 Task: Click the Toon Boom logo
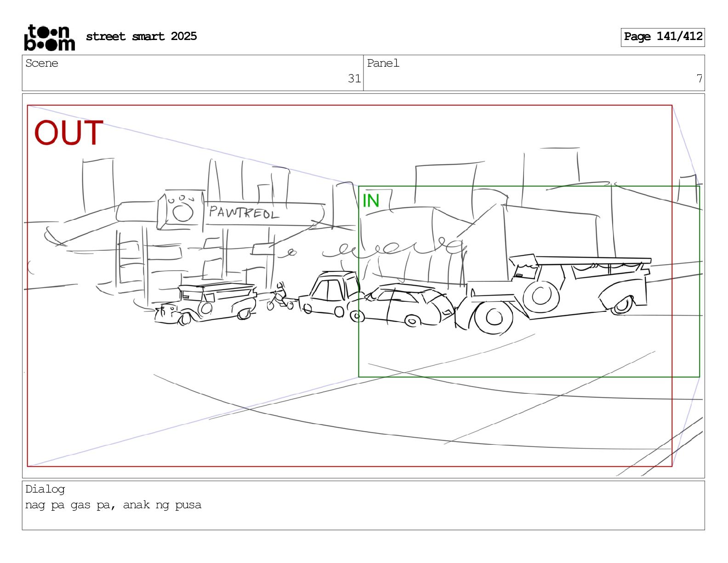49,38
